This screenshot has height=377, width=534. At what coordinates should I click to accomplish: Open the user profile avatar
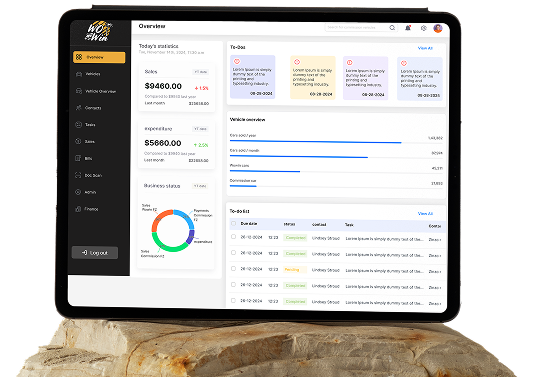tap(438, 29)
